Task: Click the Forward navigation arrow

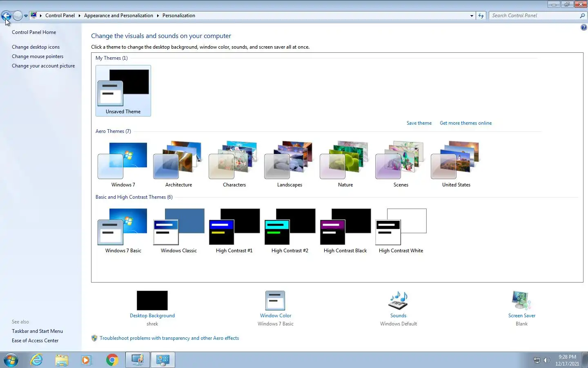Action: 18,16
